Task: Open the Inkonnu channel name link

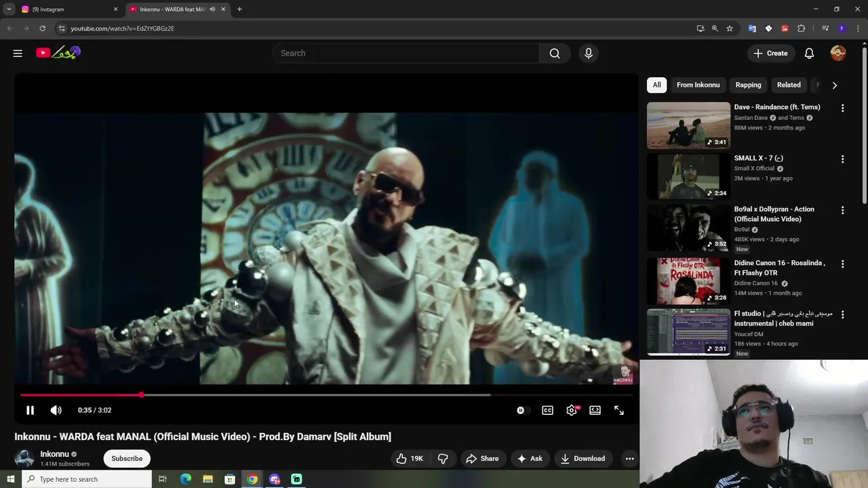Action: click(54, 454)
